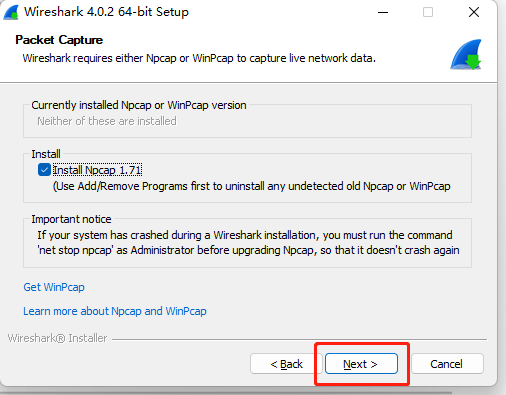Click the Add/Remove Programs hint text
506x395 pixels.
252,186
